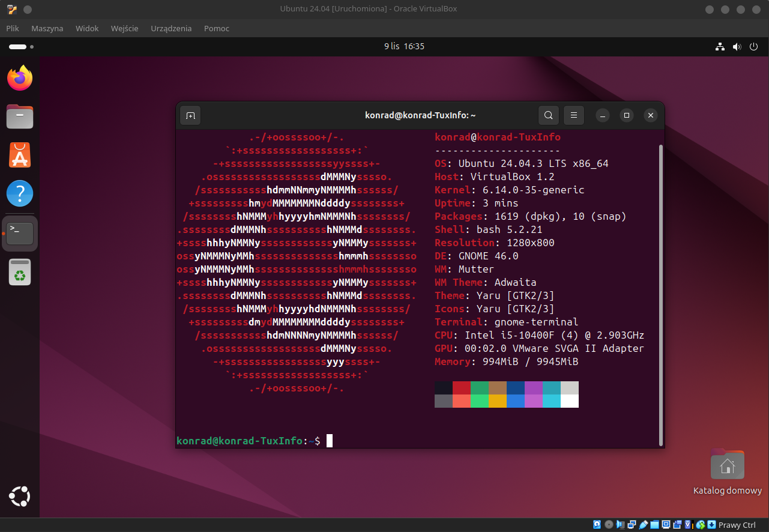Click the hard disk indicator in VirtualBox status bar
769x532 pixels.
597,525
